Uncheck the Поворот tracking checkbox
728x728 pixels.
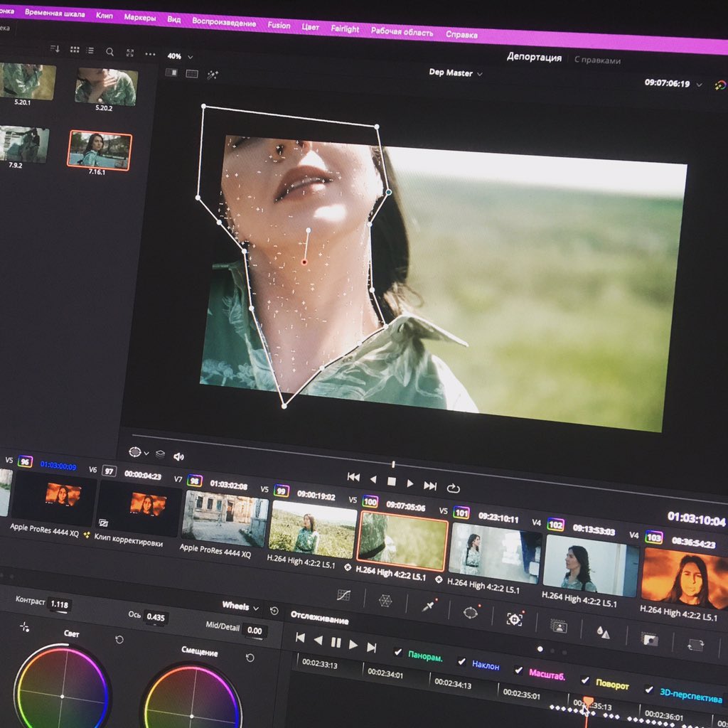pos(585,680)
